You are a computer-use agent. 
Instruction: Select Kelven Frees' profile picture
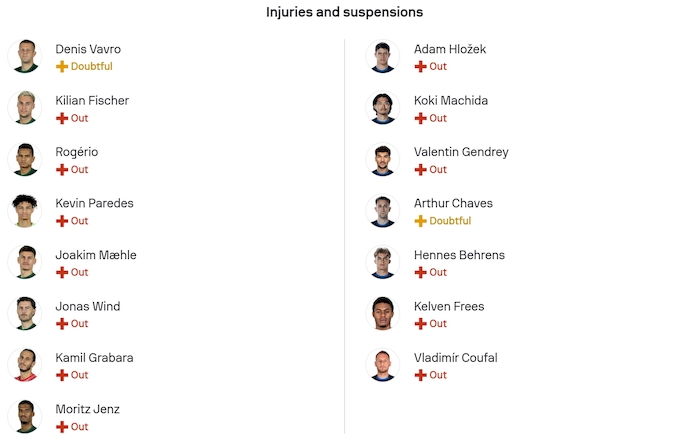384,314
